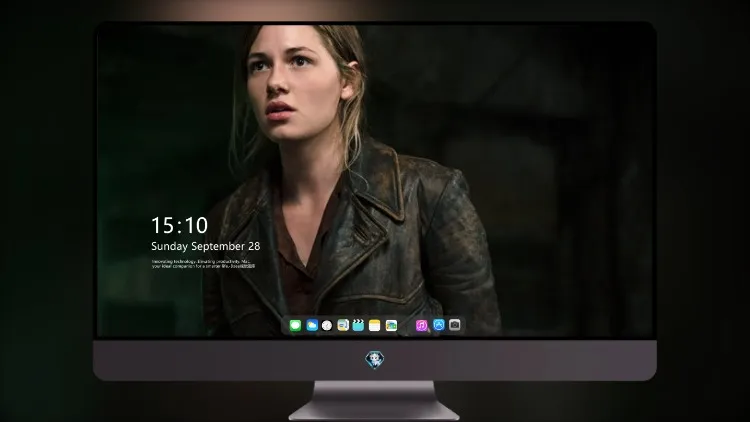
Task: Open the Weather app in dock
Action: pos(312,325)
